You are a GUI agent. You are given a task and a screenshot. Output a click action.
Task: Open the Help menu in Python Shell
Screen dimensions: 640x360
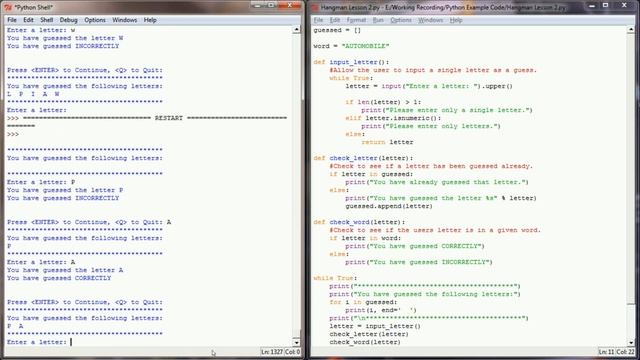click(x=150, y=20)
